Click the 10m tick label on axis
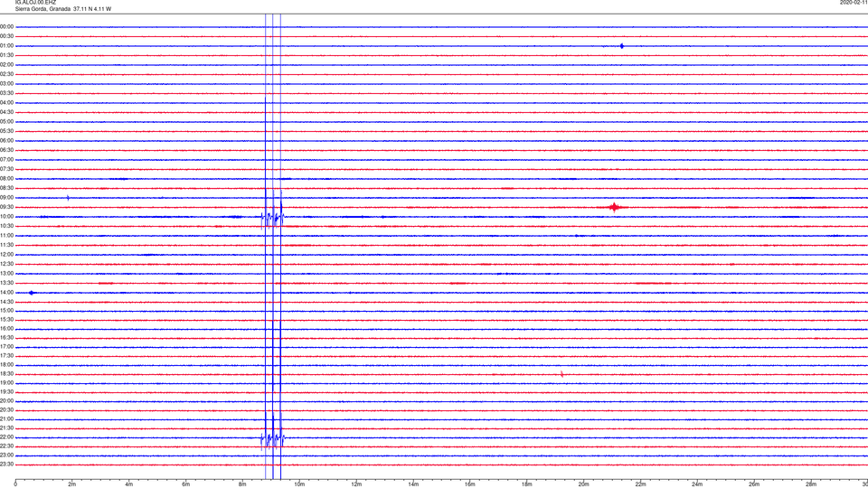868x488 pixels. (299, 484)
